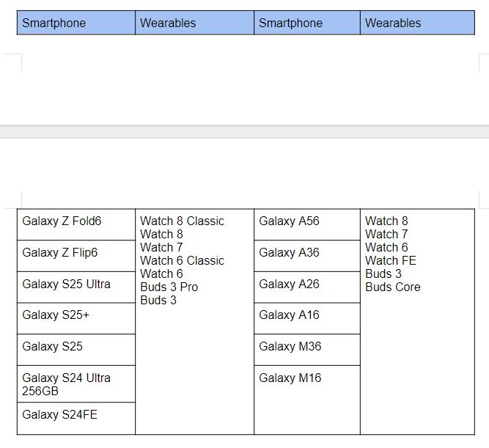Click the first Wearables header cell
The height and width of the screenshot is (448, 489).
pyautogui.click(x=194, y=23)
